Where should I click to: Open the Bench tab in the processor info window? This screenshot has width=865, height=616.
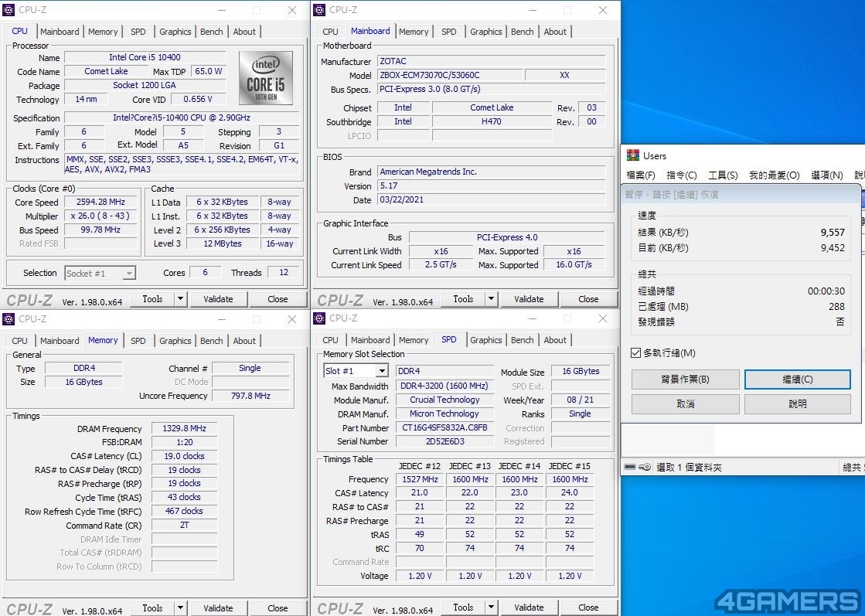click(x=211, y=32)
